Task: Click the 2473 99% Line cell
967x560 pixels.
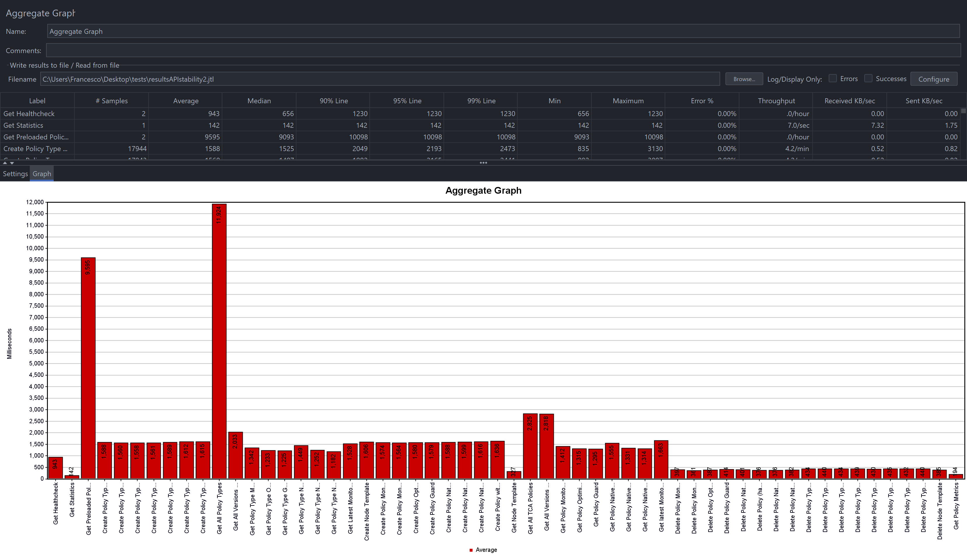Action: (481, 148)
